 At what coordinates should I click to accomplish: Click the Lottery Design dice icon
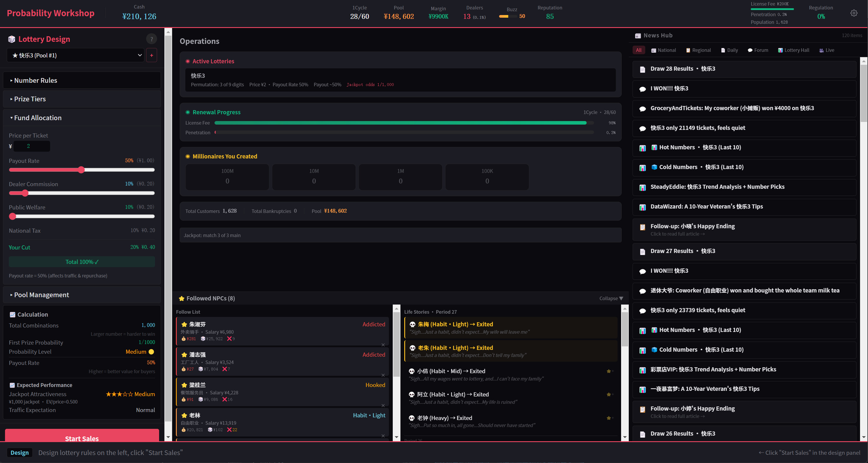click(x=12, y=39)
